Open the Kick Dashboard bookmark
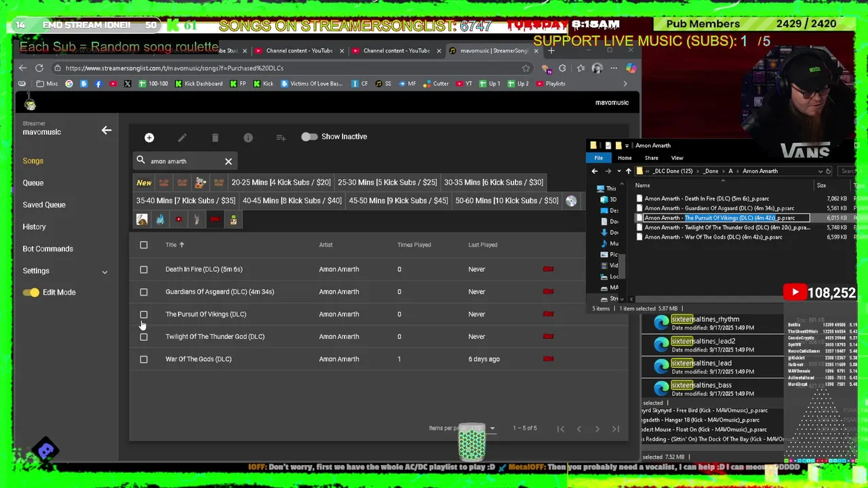The width and height of the screenshot is (868, 488). [x=199, y=83]
